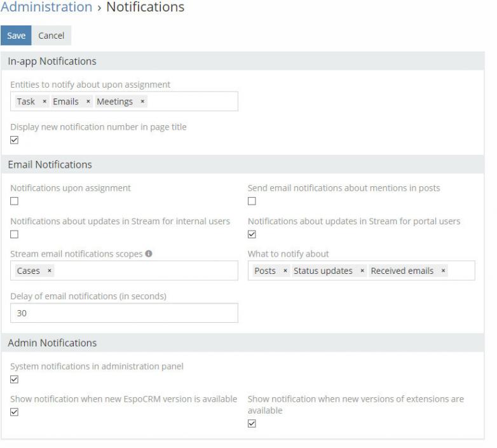Viewport: 497px width, 448px height.
Task: Enable email notifications about mentions in posts
Action: [252, 201]
